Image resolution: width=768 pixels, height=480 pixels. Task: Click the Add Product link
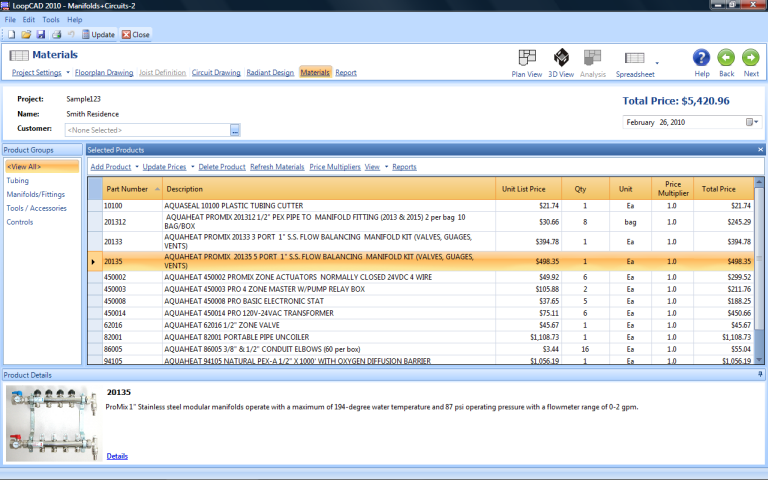(x=111, y=167)
